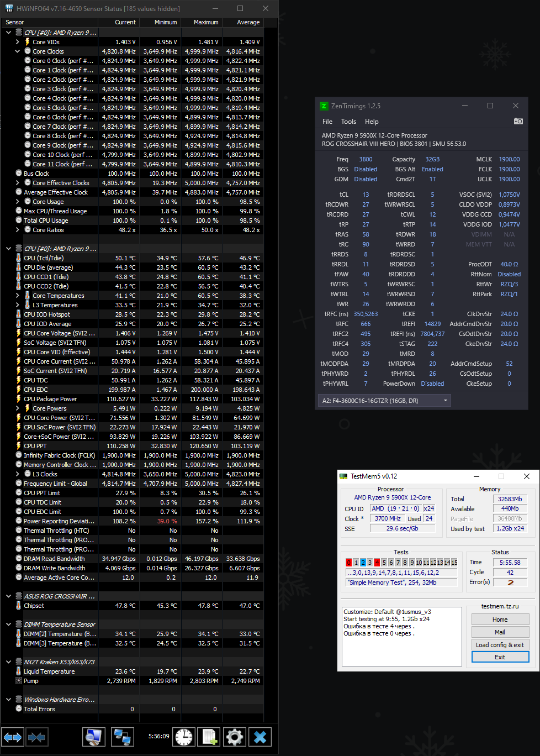The image size is (540, 756).
Task: Click the red test 4 indicator box
Action: 377,563
